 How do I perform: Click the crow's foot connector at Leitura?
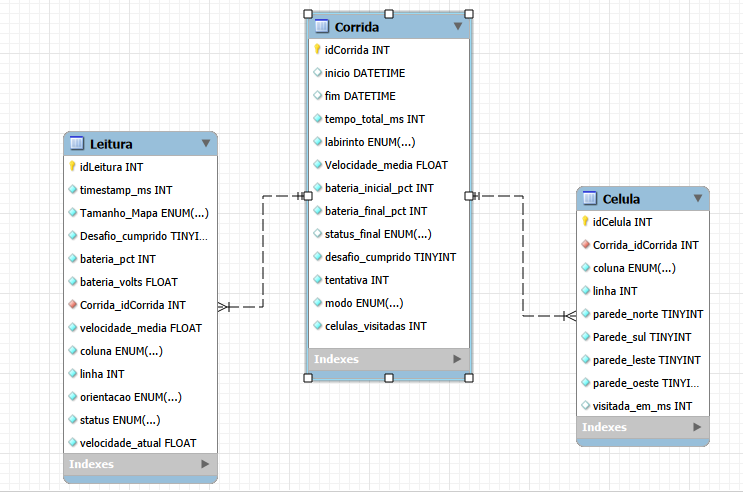(225, 307)
